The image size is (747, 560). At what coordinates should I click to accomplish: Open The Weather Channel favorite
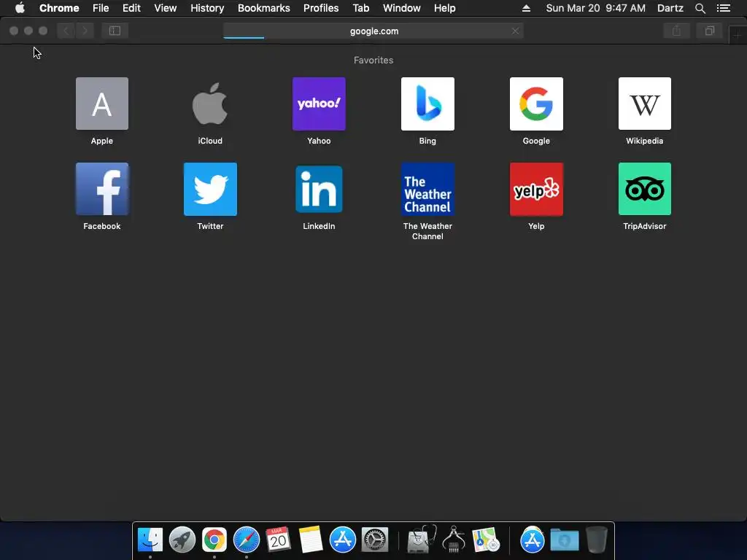(427, 189)
